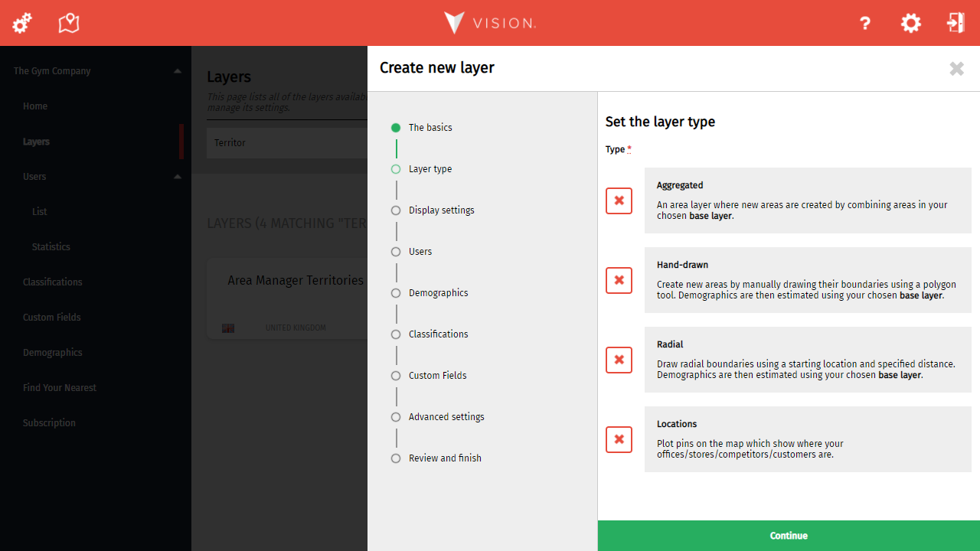Image resolution: width=980 pixels, height=551 pixels.
Task: Open settings via the gear icon
Action: coord(910,23)
